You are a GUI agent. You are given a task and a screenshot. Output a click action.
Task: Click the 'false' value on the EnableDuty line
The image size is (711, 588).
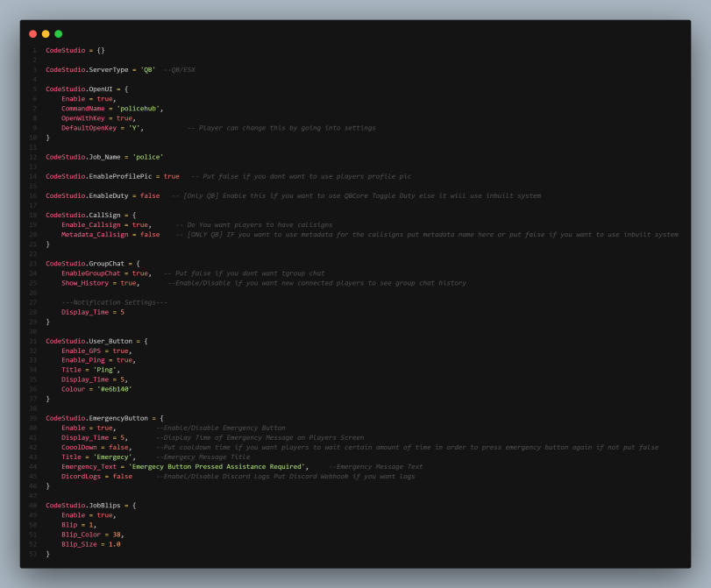coord(150,195)
